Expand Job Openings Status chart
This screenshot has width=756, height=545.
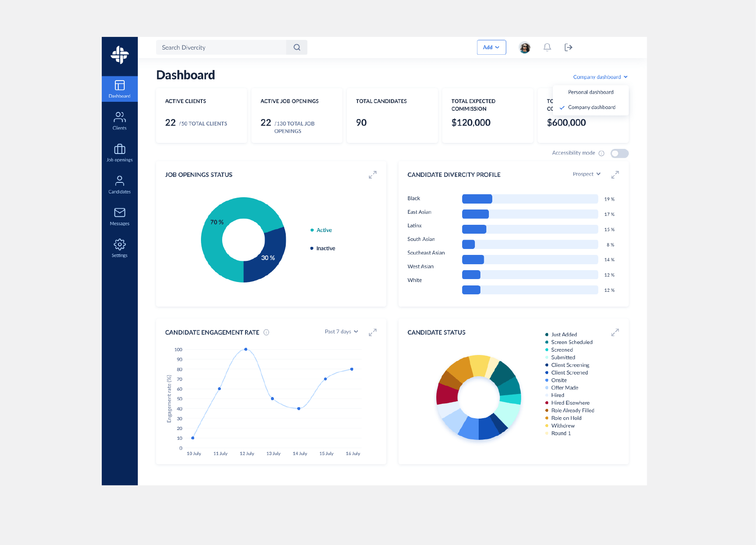pos(373,175)
